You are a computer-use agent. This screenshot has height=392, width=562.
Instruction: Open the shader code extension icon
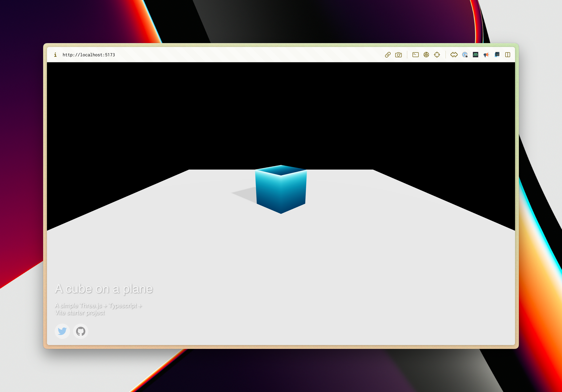[497, 55]
